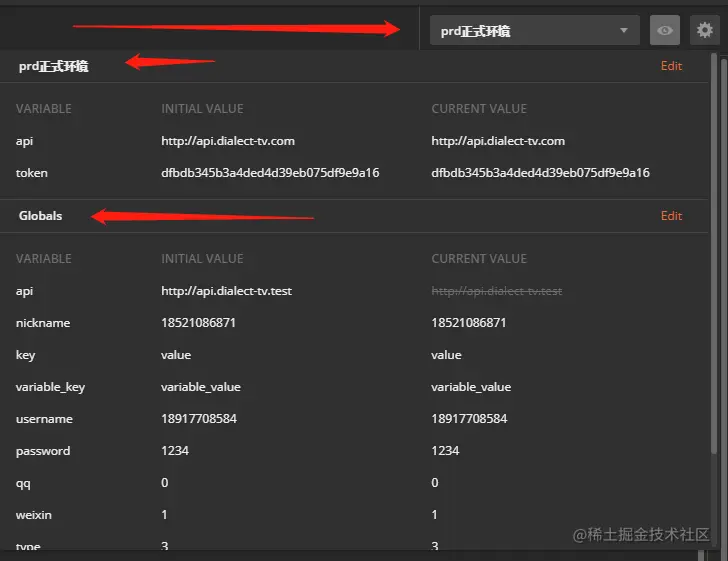This screenshot has height=561, width=728.
Task: Click weixin current value 1
Action: coord(434,515)
